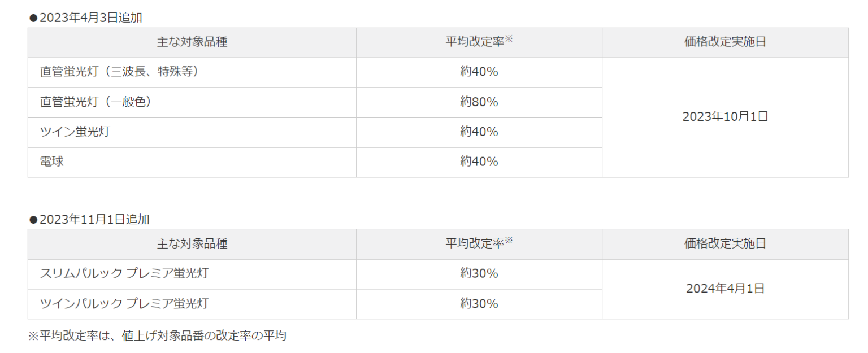
Task: Click the 約30% rate beside スリムパルック
Action: 479,274
